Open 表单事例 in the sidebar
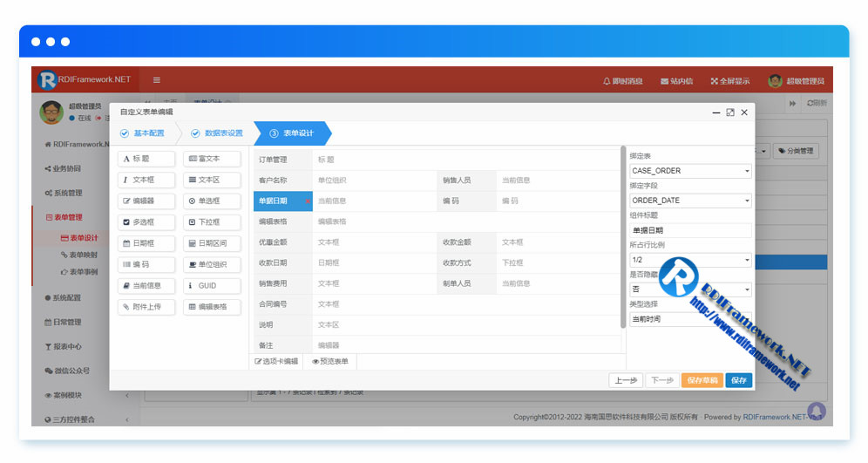 79,272
